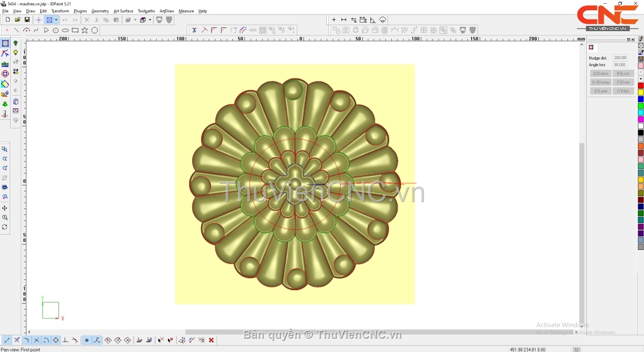Click the [W]Display button

tap(601, 82)
